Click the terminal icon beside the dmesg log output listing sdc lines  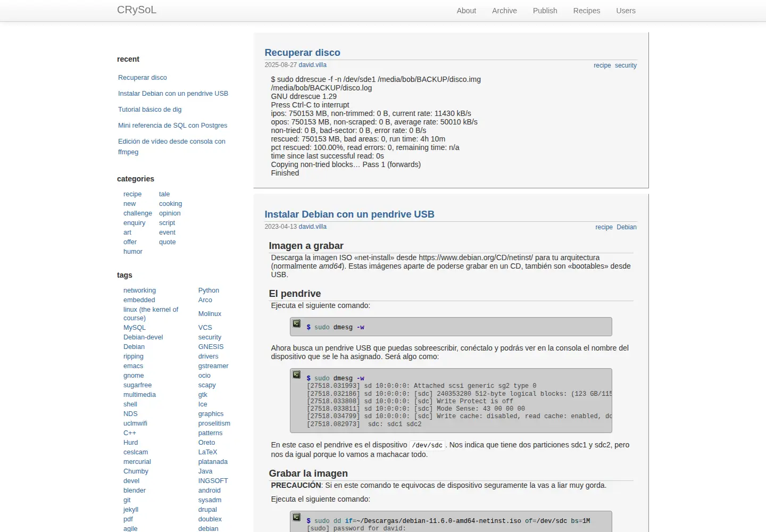pos(297,375)
